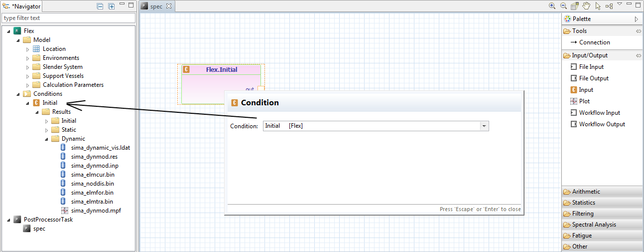Screen dimensions: 644x252
Task: Collapse all Navigator tree items
Action: coord(100,6)
